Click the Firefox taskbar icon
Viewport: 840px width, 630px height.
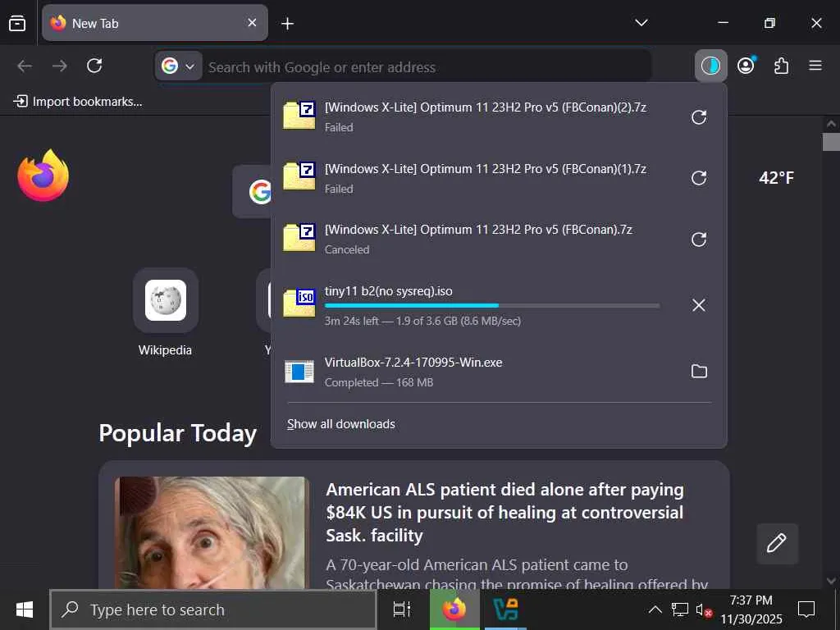tap(454, 609)
